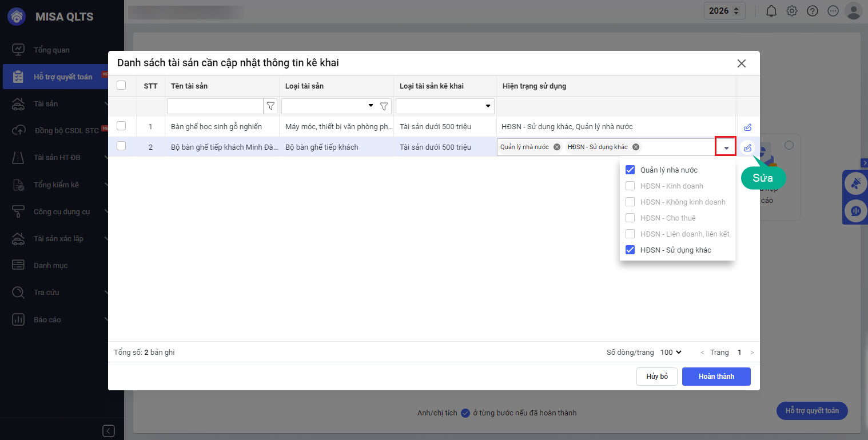The height and width of the screenshot is (440, 868).
Task: Open the notifications bell icon
Action: click(x=771, y=11)
